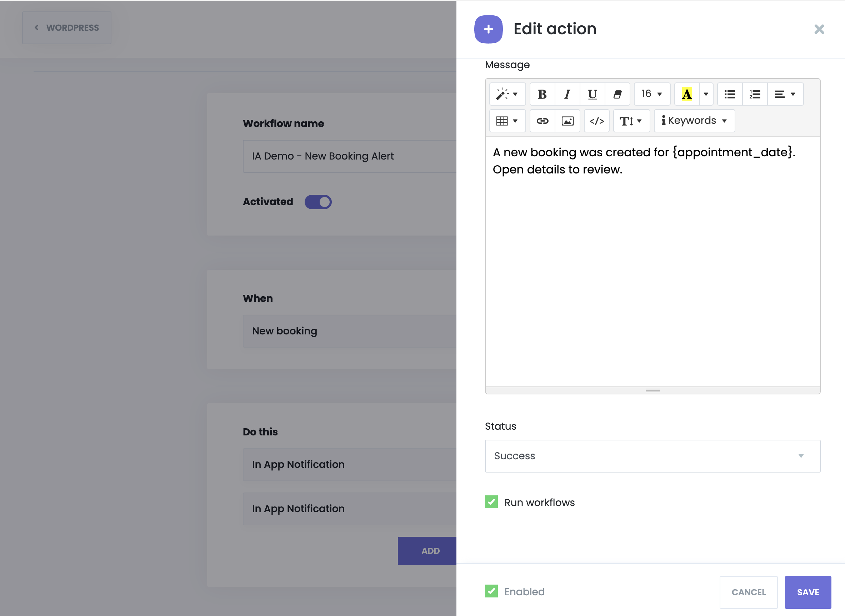
Task: Insert an unordered bullet list
Action: pos(730,94)
